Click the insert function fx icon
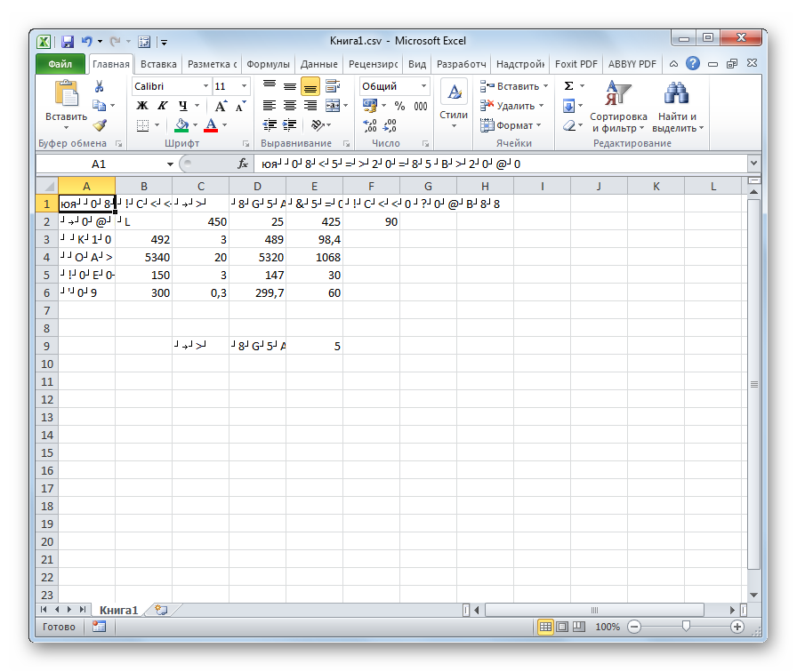 (x=242, y=164)
